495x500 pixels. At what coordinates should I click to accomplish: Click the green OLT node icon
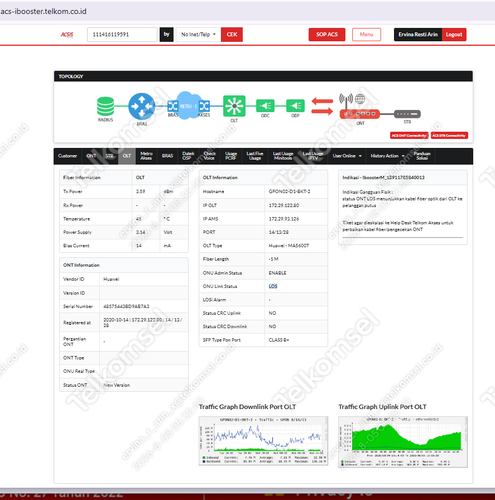click(234, 106)
